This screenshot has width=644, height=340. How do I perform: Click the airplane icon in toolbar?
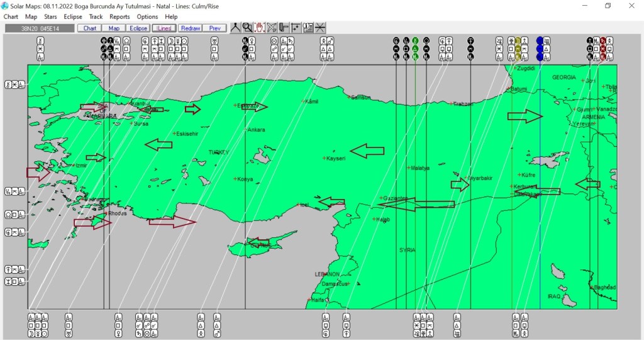pyautogui.click(x=272, y=28)
